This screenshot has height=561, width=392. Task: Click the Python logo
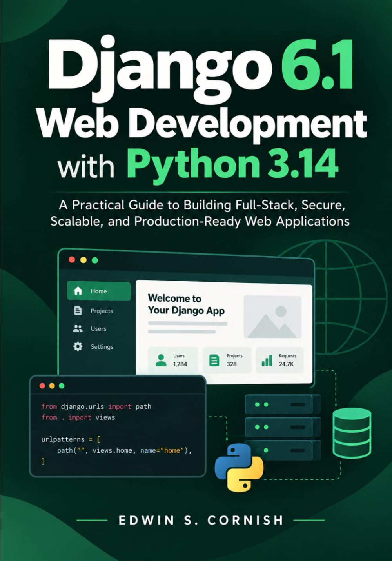pos(239,468)
